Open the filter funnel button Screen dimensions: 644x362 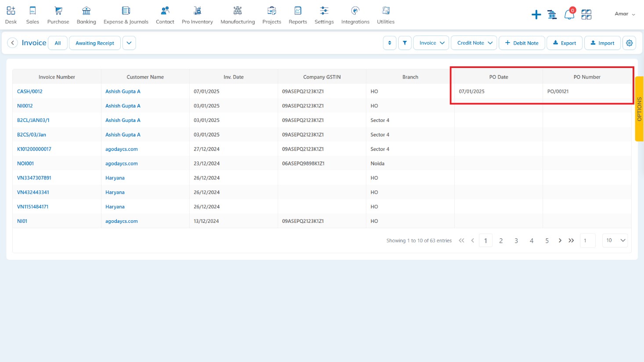(405, 43)
